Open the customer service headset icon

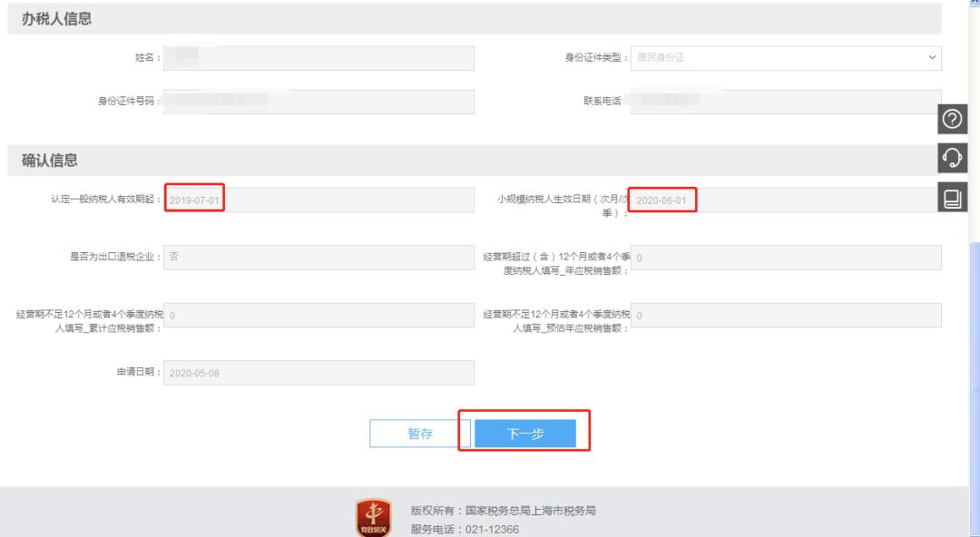(952, 158)
